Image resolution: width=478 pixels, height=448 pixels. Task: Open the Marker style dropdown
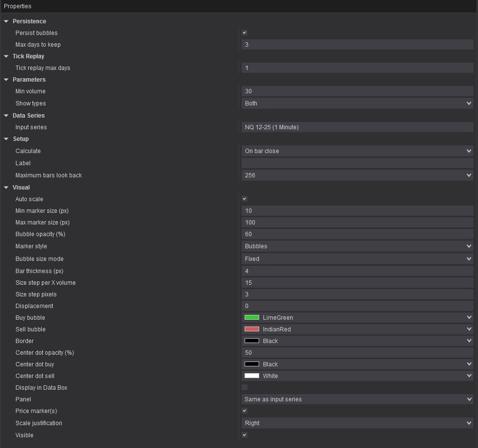(469, 246)
